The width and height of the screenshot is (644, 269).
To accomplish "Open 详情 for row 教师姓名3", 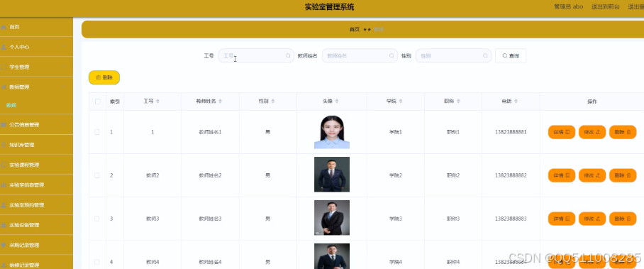I will click(562, 219).
